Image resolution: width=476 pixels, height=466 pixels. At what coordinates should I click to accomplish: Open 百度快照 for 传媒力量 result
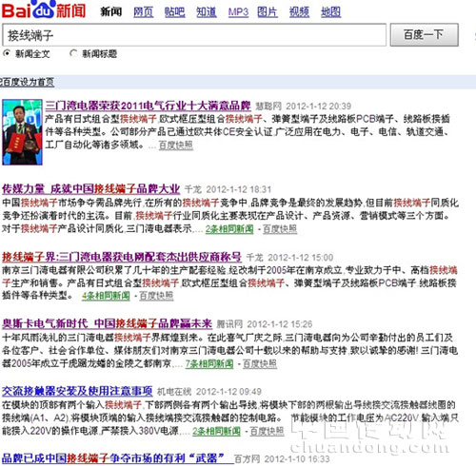280,229
